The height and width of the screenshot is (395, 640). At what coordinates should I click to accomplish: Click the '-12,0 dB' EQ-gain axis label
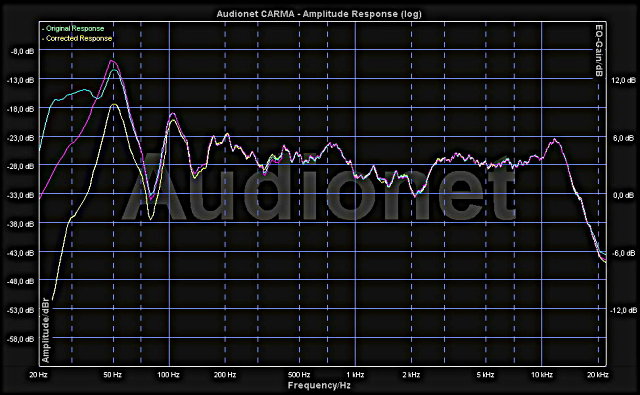(623, 311)
